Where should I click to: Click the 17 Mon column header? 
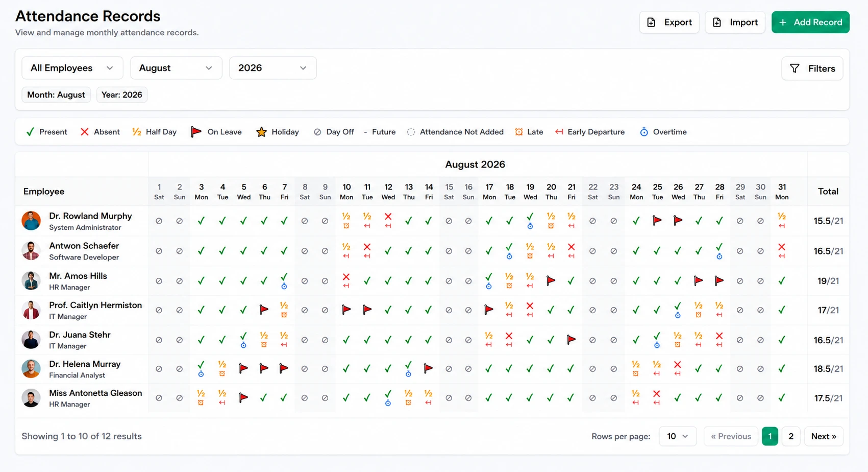(489, 192)
